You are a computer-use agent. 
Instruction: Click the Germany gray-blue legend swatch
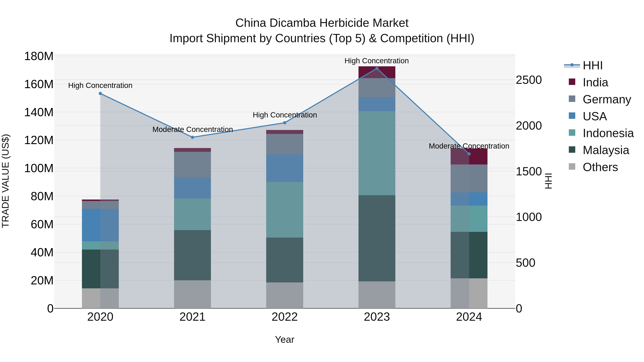pos(572,99)
